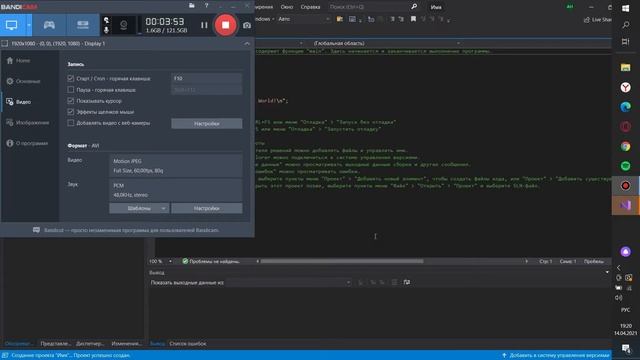
Task: Click the pause hotkey input field
Action: (207, 89)
